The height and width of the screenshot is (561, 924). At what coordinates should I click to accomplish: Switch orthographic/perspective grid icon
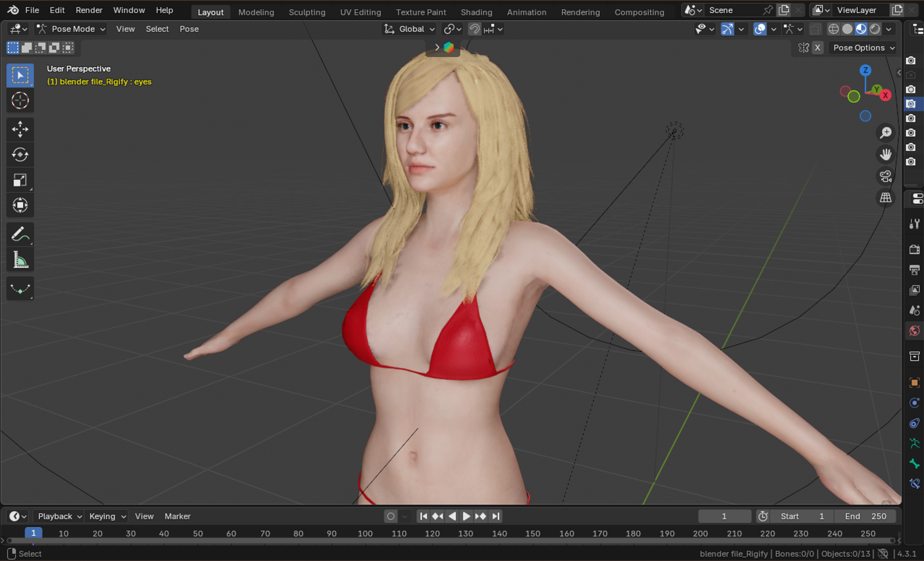(886, 198)
